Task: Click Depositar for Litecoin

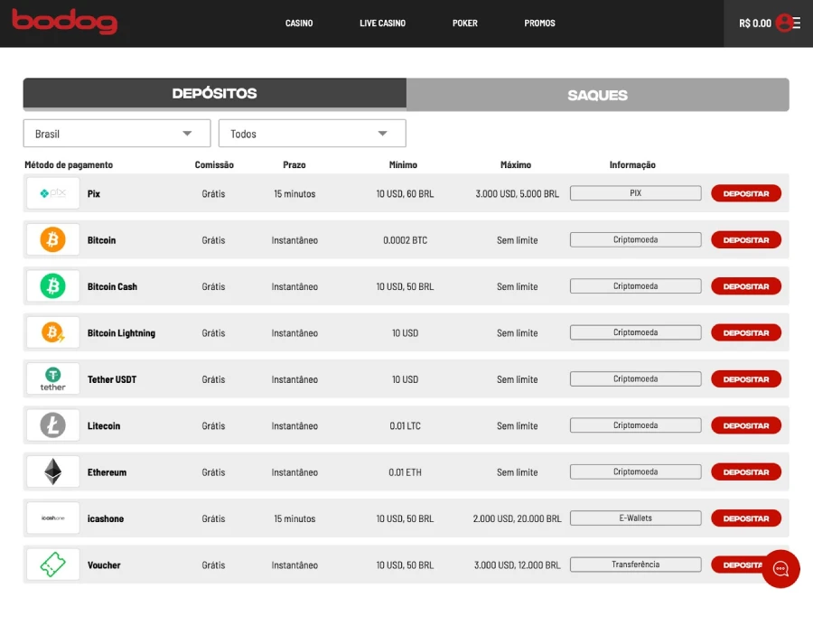Action: click(746, 425)
